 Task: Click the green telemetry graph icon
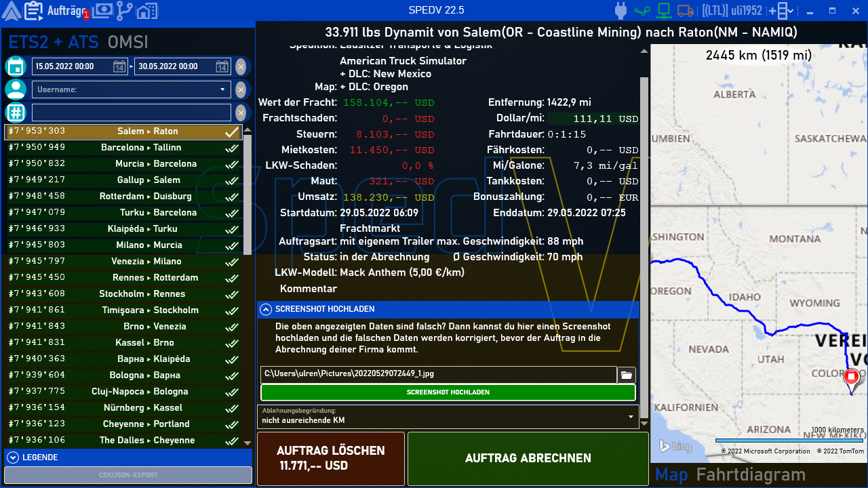642,11
